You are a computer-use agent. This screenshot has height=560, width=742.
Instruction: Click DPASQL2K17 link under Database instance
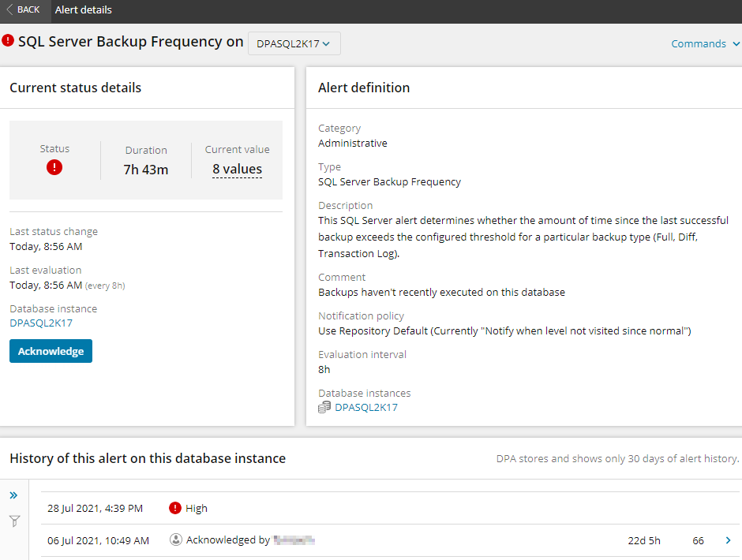41,323
